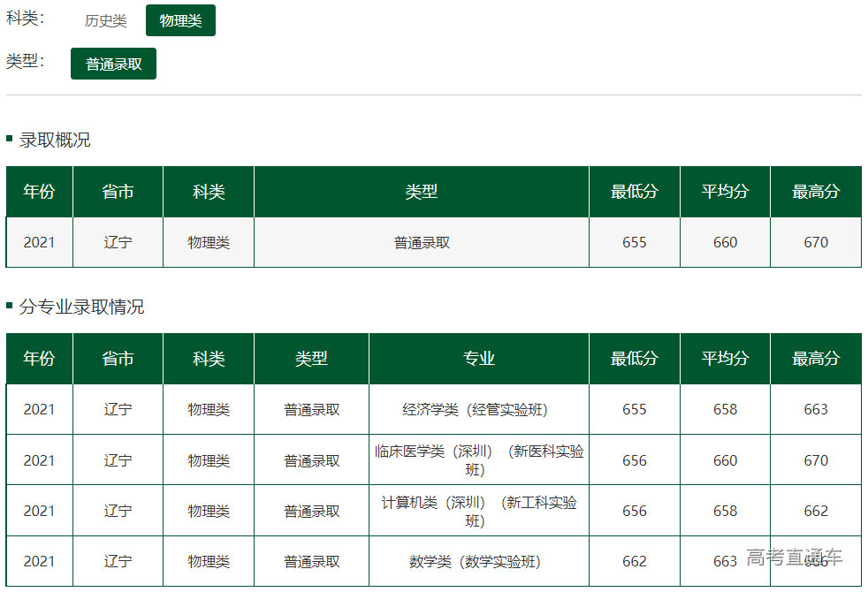Click the 高考直通车 watermark
The image size is (868, 592).
pyautogui.click(x=794, y=558)
